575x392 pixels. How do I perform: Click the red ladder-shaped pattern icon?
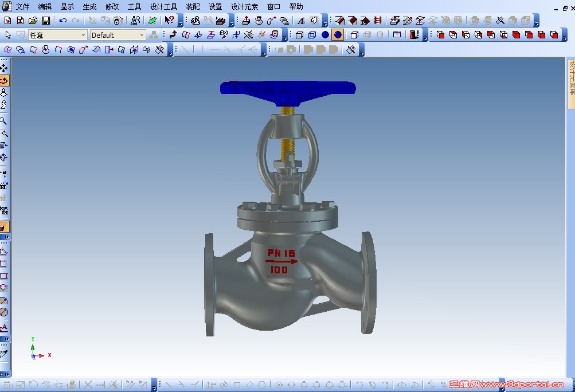[x=378, y=21]
